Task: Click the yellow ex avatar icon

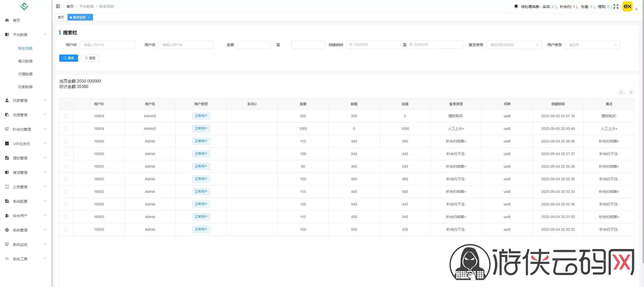Action: coord(627,6)
